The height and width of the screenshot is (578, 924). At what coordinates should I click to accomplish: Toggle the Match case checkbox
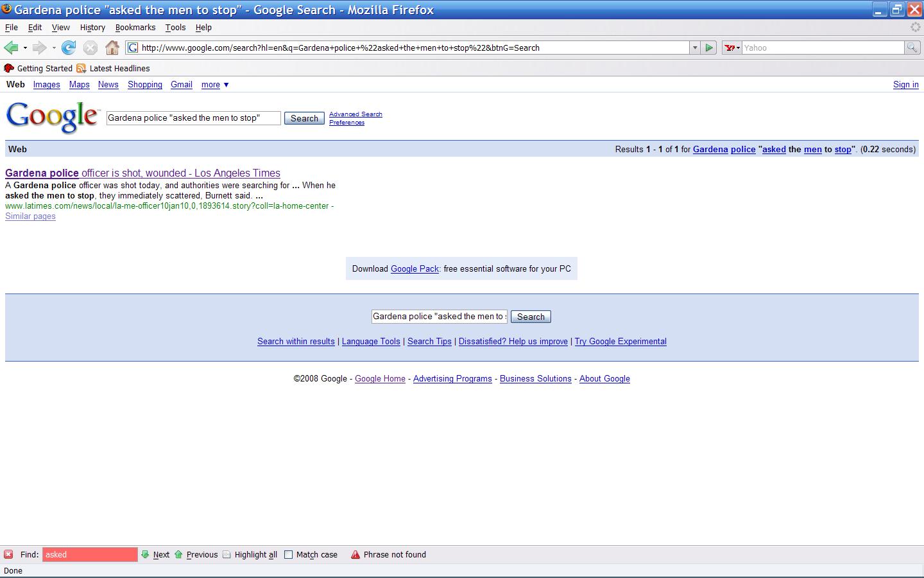pyautogui.click(x=288, y=554)
